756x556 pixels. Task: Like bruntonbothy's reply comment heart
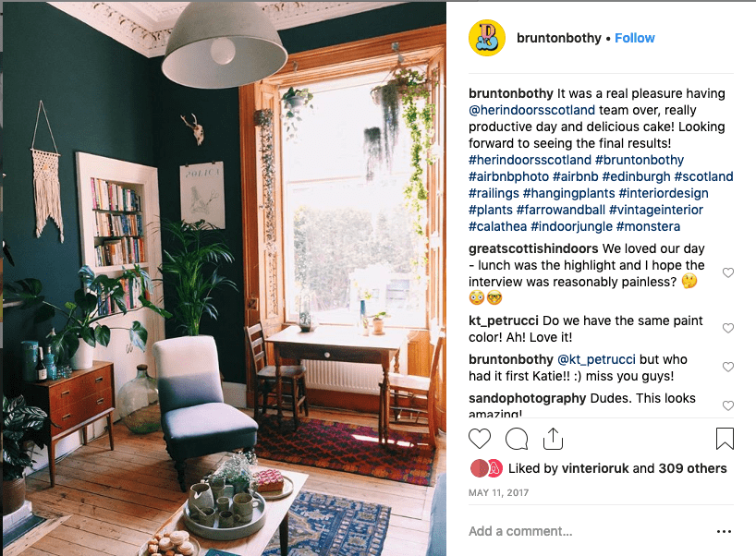tap(728, 368)
